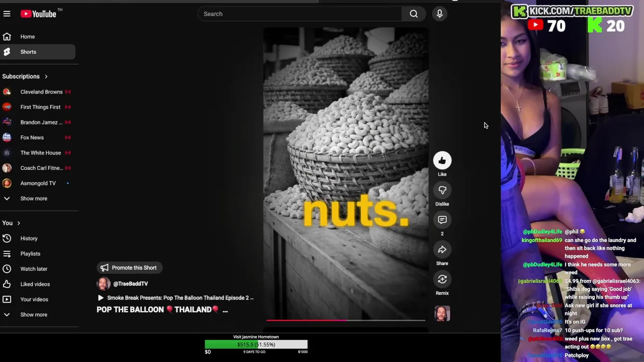Open the sound source thumbnail
The height and width of the screenshot is (362, 644).
[x=442, y=314]
